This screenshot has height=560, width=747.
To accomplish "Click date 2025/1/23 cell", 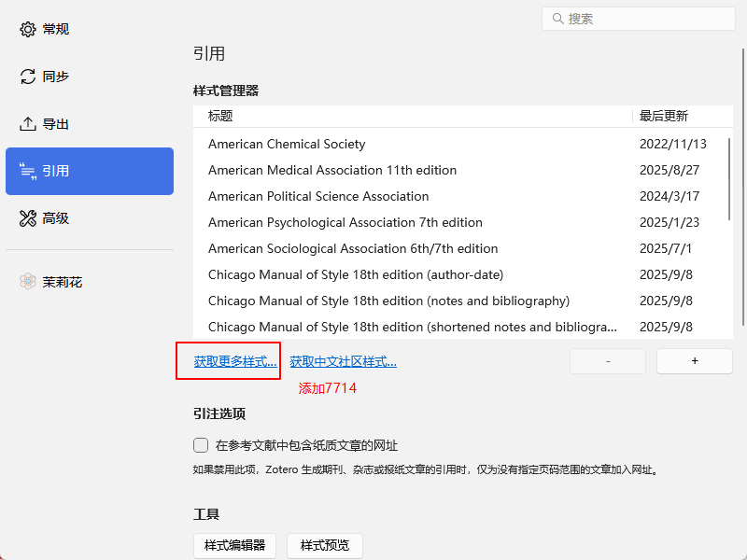I will [x=669, y=222].
